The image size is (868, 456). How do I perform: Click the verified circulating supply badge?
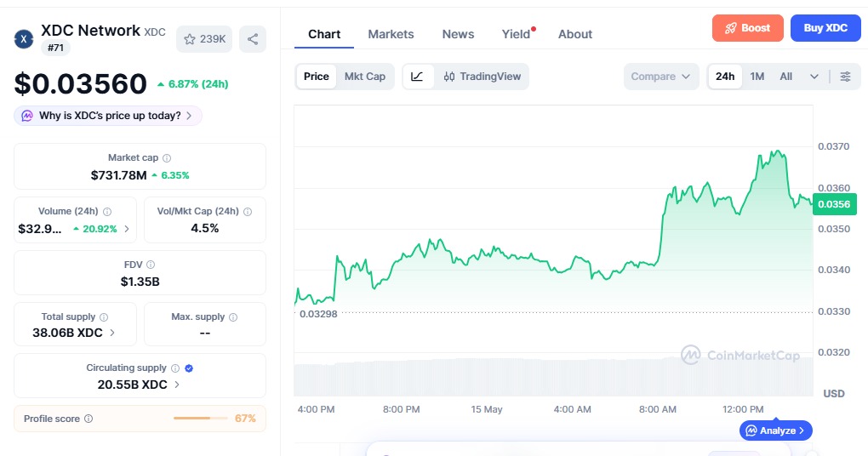[x=189, y=368]
